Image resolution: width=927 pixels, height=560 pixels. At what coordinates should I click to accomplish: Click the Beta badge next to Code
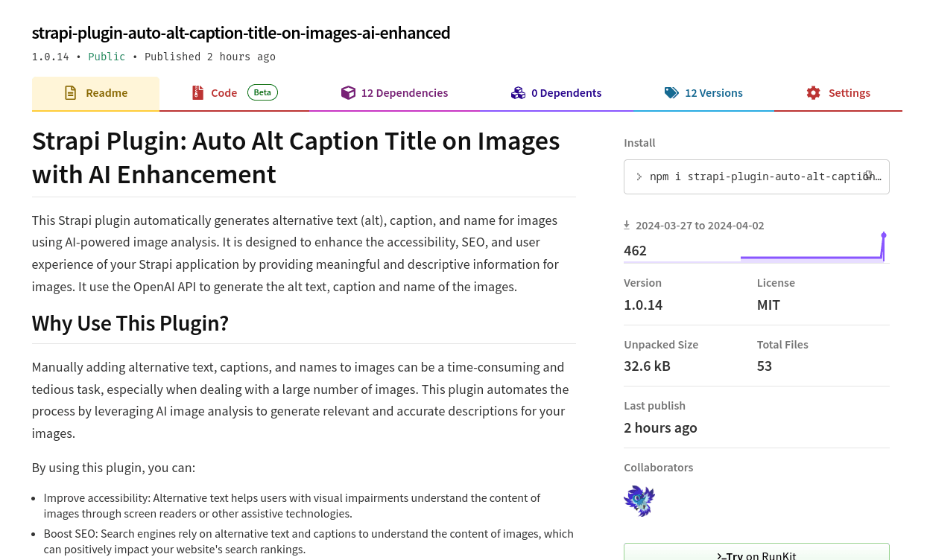(262, 92)
